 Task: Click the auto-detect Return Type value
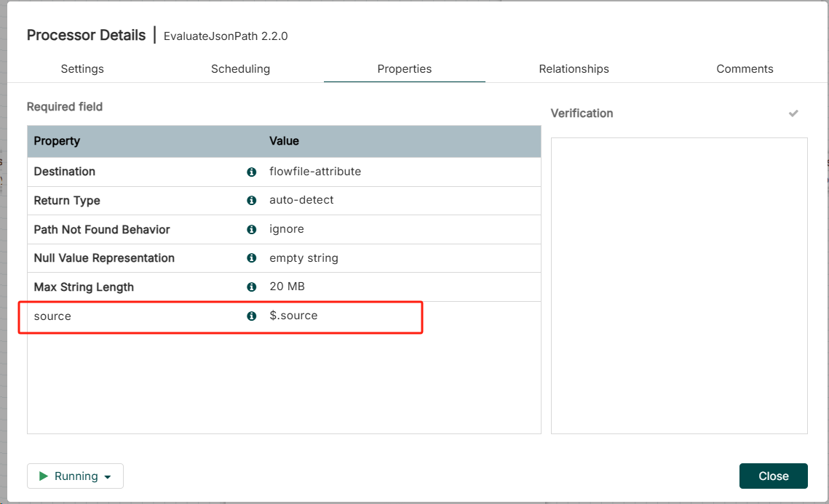(x=301, y=200)
